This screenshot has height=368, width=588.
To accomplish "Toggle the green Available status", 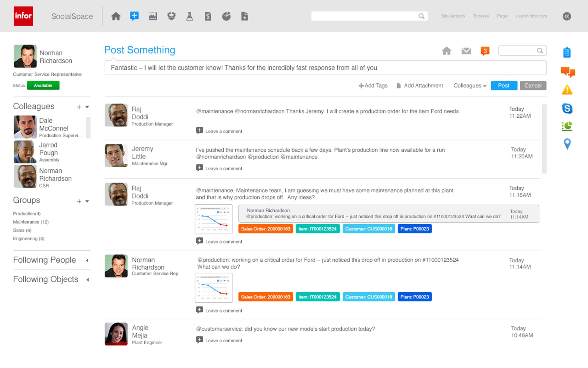I will pyautogui.click(x=43, y=85).
